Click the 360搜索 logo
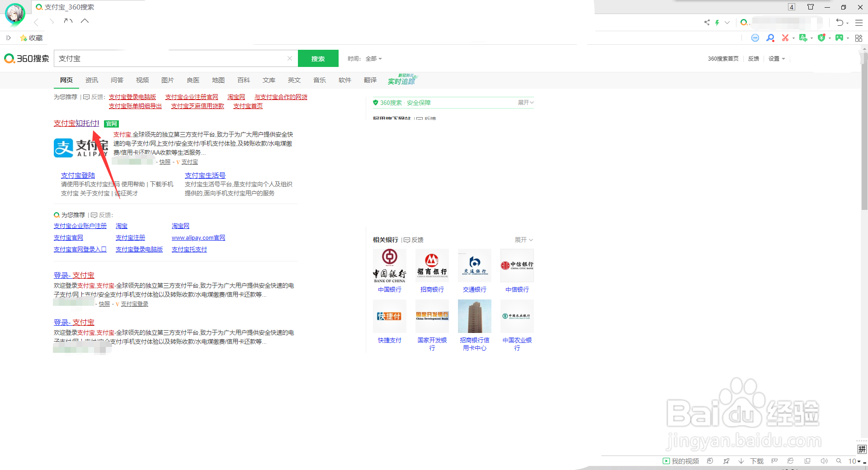The height and width of the screenshot is (470, 868). click(27, 58)
